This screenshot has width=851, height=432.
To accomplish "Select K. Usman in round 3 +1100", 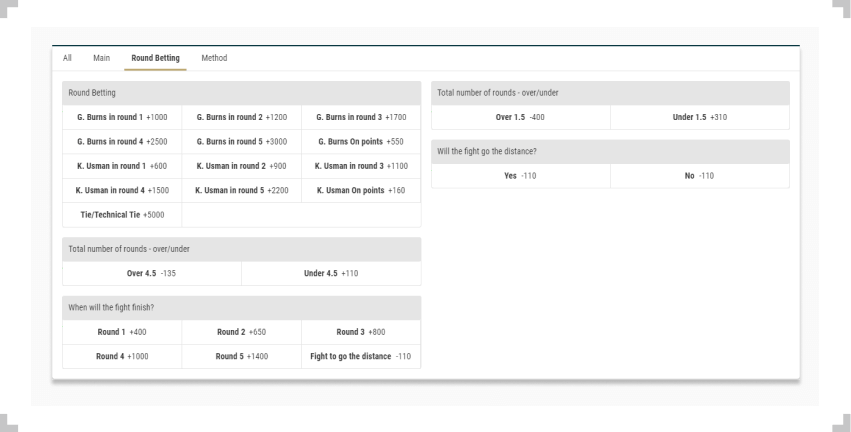I will (x=361, y=166).
